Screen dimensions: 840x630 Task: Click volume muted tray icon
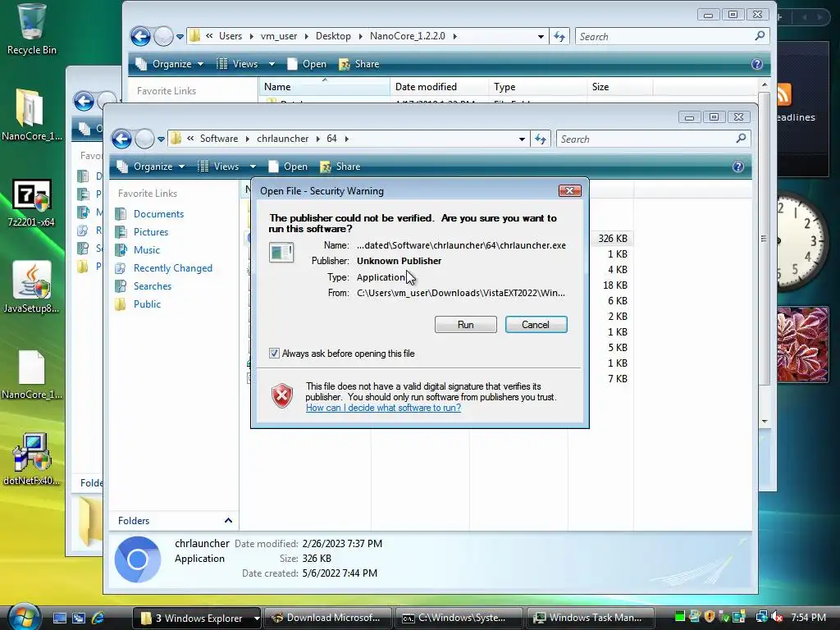tap(777, 618)
